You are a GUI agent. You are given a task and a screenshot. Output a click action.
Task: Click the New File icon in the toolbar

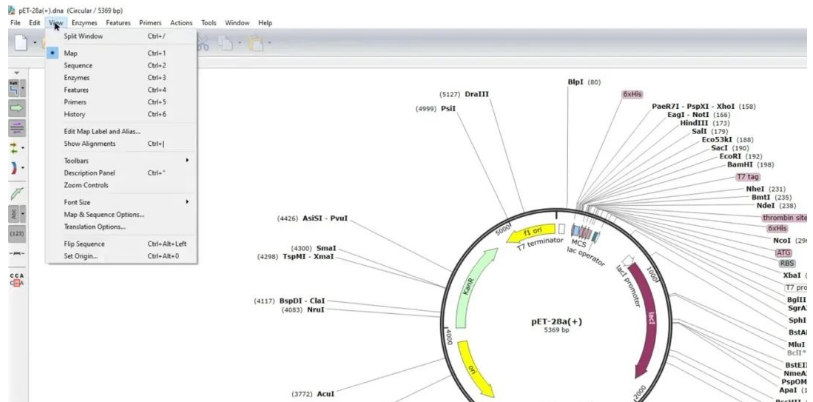[x=20, y=43]
